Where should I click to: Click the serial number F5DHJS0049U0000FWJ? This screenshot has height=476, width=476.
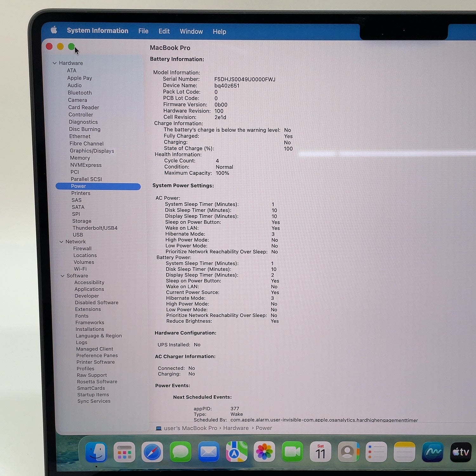(245, 79)
